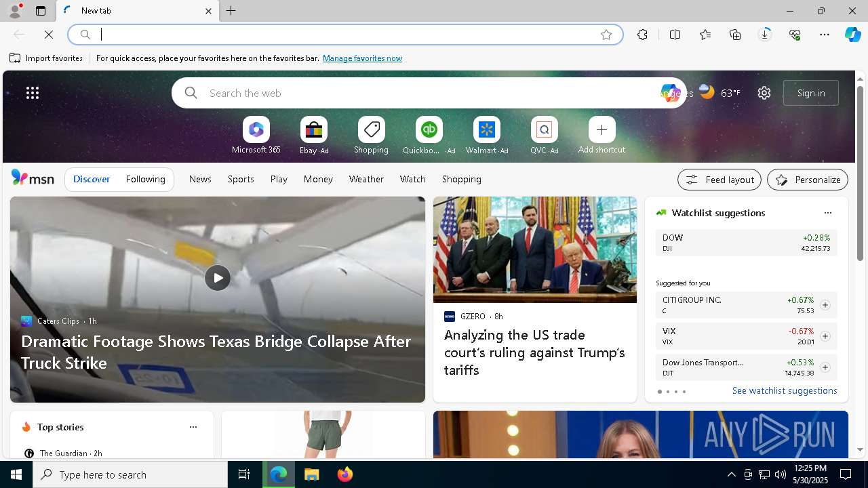Focus the browser address bar

[x=346, y=35]
